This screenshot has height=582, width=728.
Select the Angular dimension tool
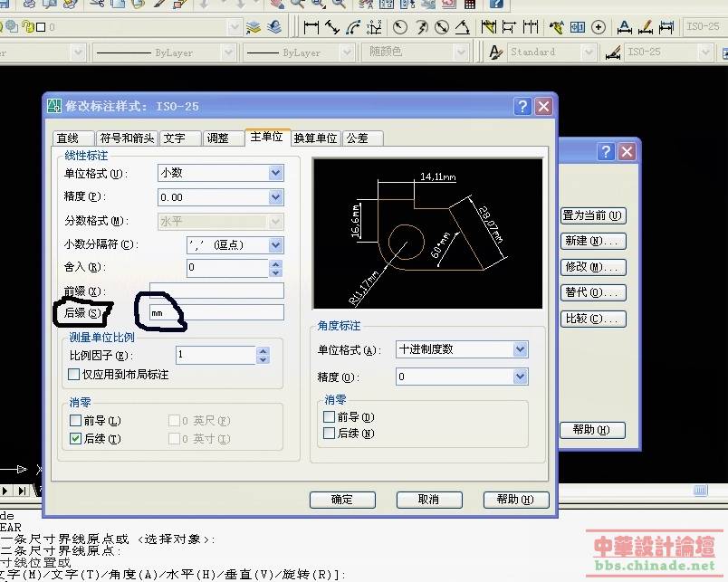[x=462, y=27]
